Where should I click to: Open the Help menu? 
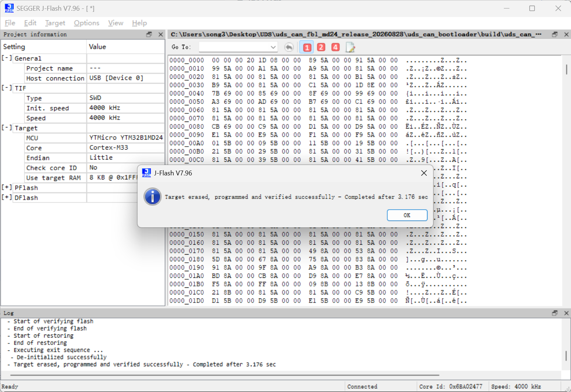coord(139,23)
